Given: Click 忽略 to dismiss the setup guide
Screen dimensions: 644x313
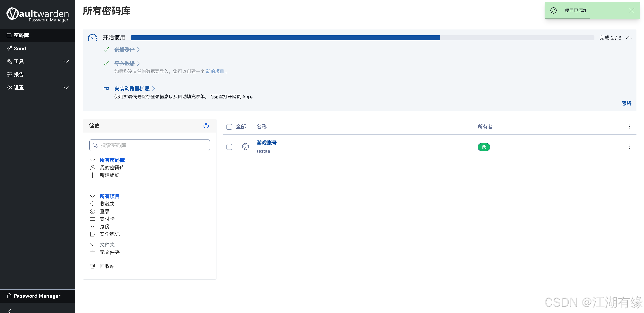Looking at the screenshot, I should 626,103.
